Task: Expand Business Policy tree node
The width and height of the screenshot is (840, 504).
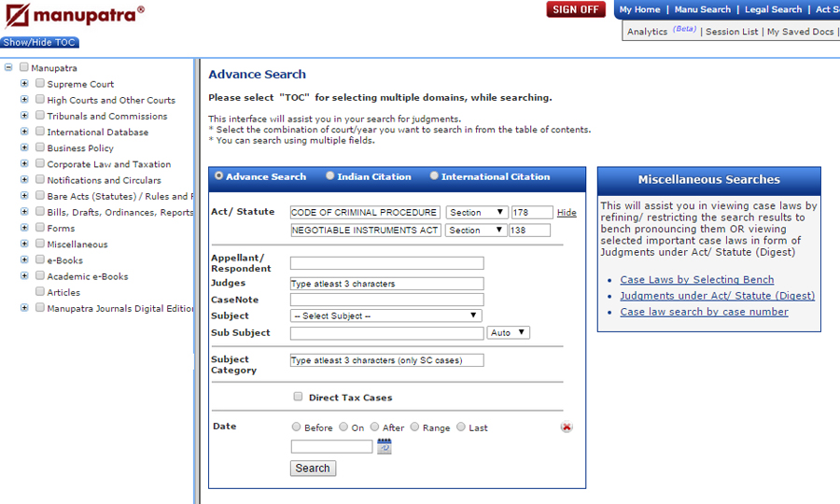Action: pos(24,147)
